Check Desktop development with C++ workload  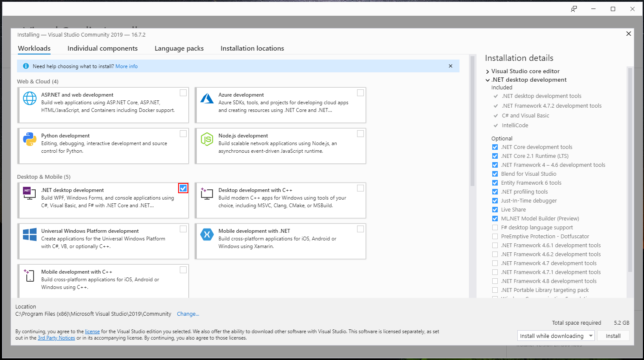(x=360, y=188)
